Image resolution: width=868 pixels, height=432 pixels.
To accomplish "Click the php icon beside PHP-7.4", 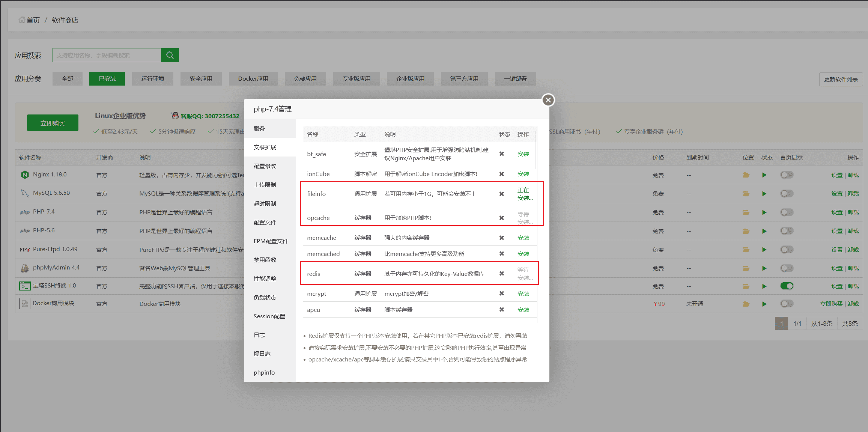I will [24, 212].
